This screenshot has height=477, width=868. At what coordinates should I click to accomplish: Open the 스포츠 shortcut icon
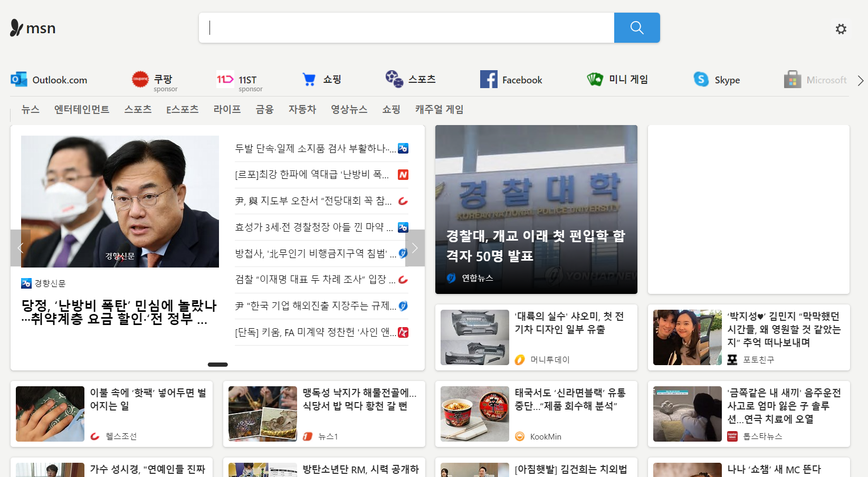tap(411, 79)
